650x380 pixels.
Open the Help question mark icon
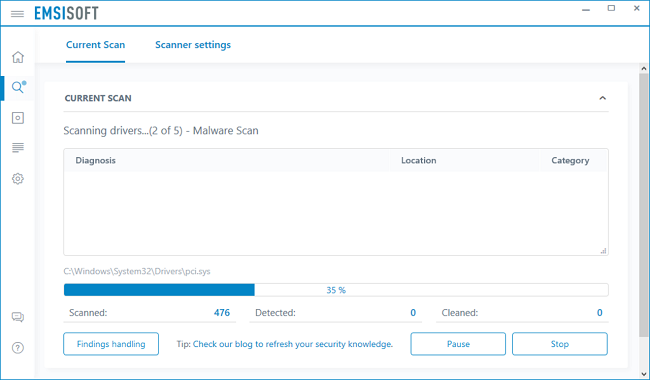click(x=18, y=348)
